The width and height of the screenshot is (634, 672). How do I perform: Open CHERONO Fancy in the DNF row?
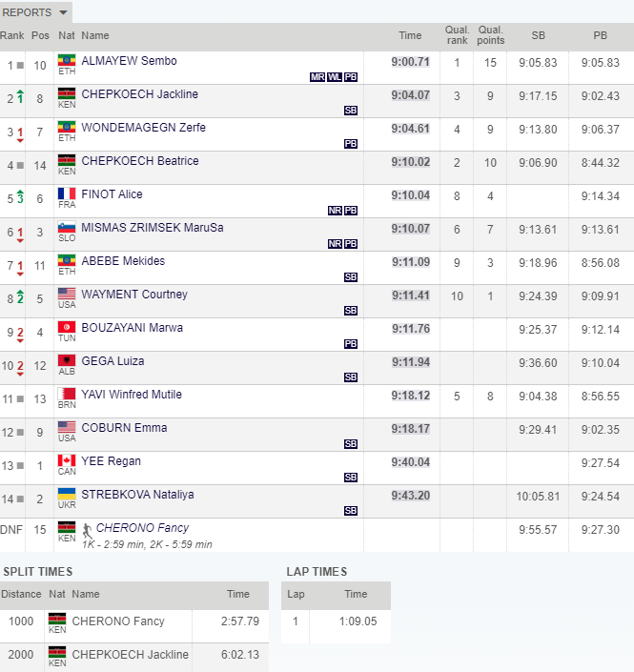pyautogui.click(x=142, y=527)
